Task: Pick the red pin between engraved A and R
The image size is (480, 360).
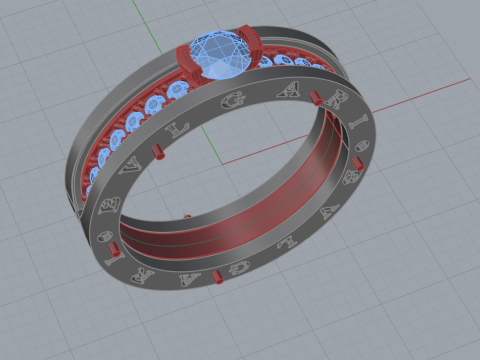Action: pyautogui.click(x=316, y=98)
